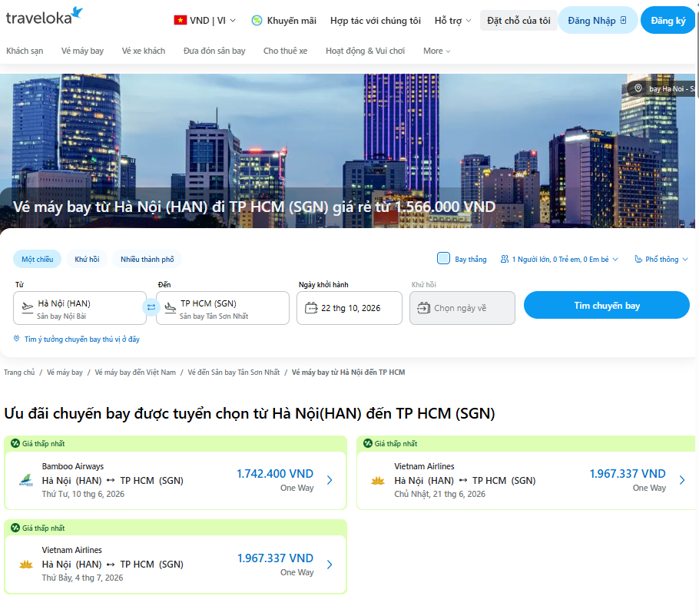Click the passengers person icon

(504, 259)
